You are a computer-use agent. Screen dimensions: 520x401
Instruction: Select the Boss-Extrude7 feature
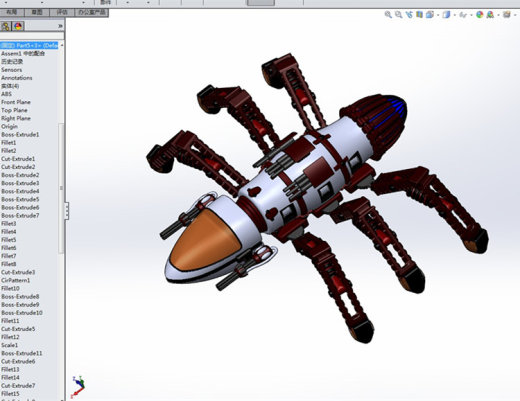click(x=20, y=215)
